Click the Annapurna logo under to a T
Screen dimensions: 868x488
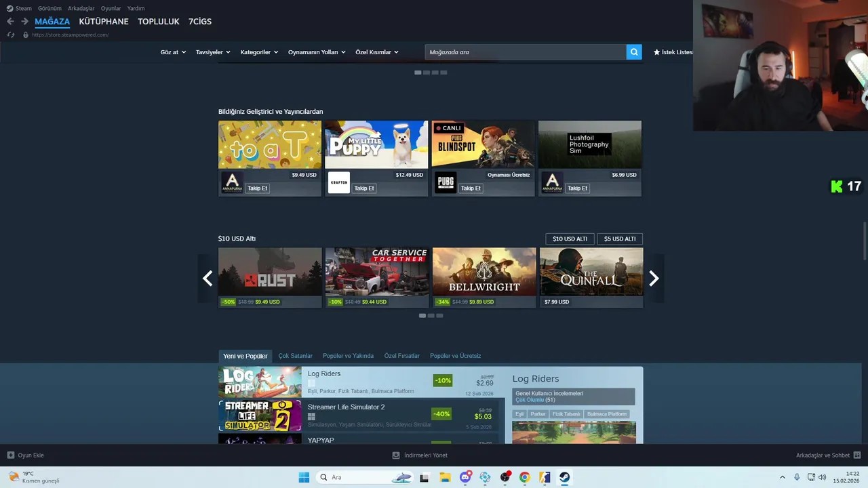(x=232, y=183)
